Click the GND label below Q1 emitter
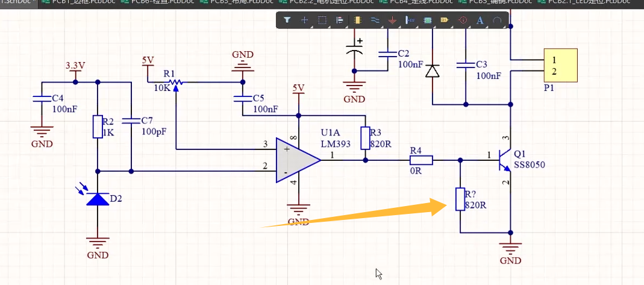This screenshot has width=644, height=285. point(510,261)
